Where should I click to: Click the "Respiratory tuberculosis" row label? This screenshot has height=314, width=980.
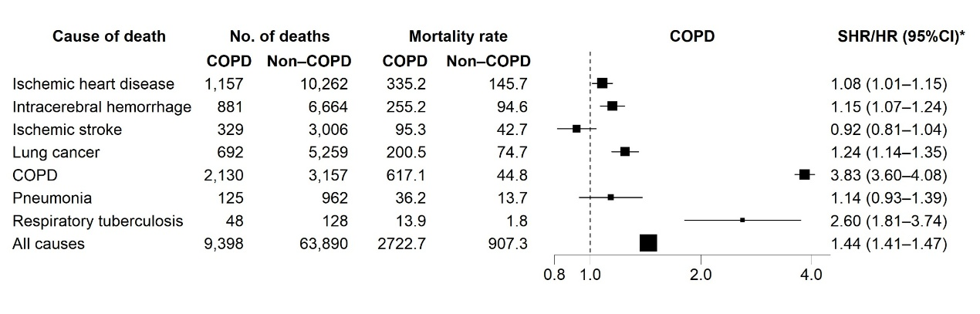coord(98,221)
